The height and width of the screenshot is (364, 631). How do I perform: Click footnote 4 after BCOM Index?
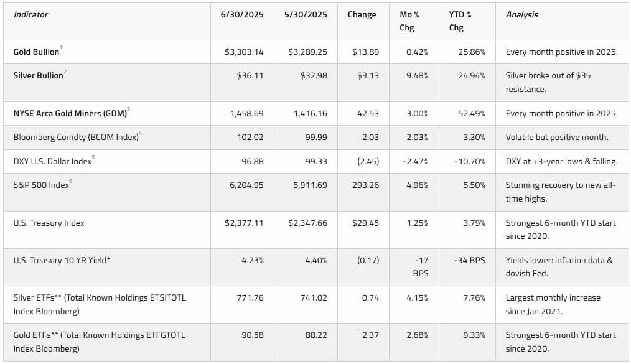(x=141, y=133)
